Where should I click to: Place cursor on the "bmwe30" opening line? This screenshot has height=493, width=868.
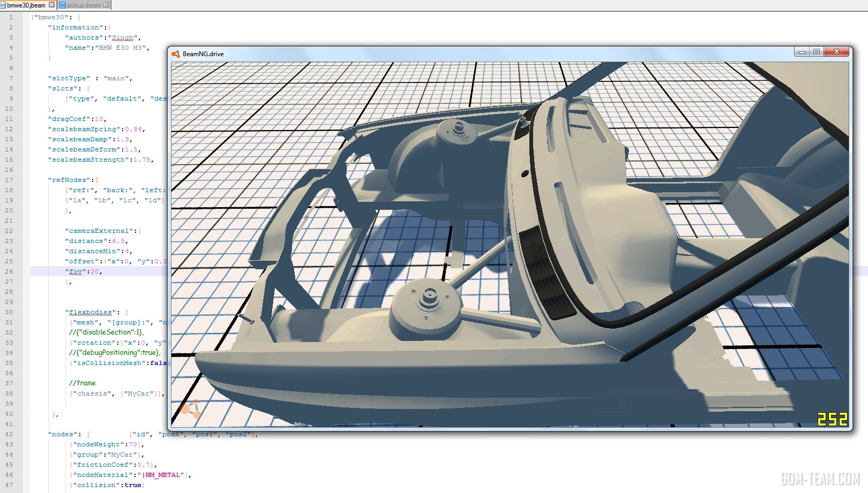coord(56,17)
